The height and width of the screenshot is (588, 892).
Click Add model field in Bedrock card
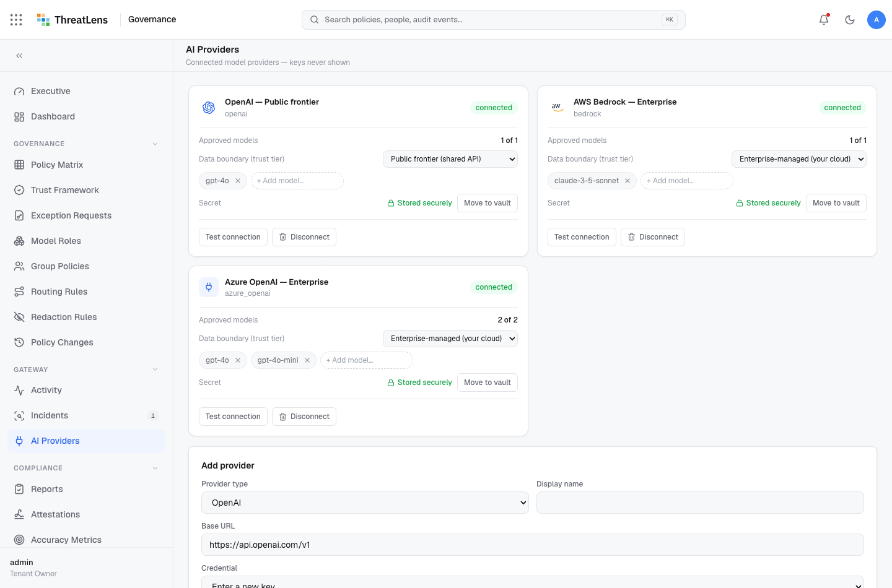(x=687, y=181)
